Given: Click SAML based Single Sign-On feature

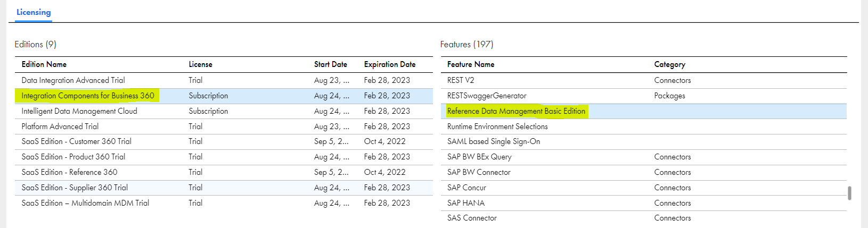Looking at the screenshot, I should 644,141.
